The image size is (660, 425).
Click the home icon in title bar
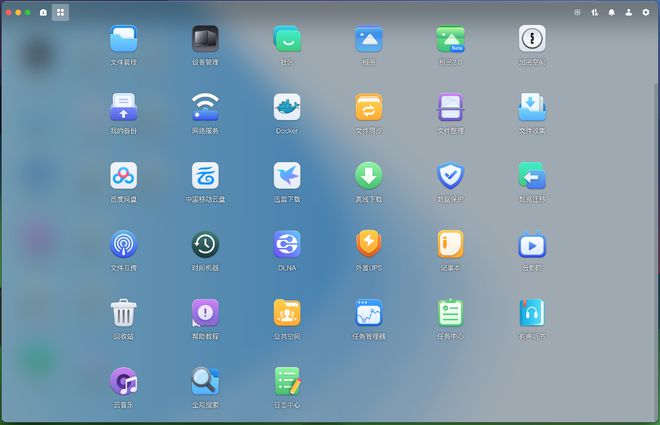point(43,12)
